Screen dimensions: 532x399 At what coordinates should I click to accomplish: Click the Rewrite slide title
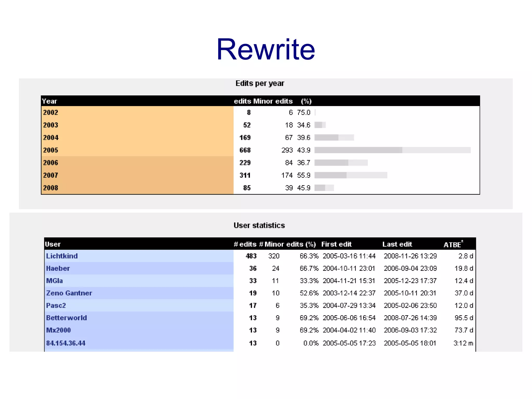tap(266, 49)
